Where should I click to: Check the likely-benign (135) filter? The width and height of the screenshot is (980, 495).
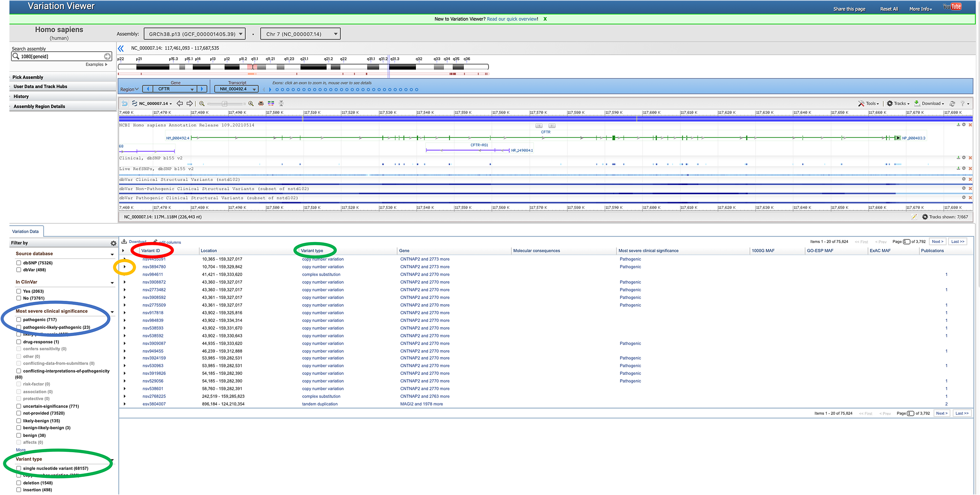point(19,421)
